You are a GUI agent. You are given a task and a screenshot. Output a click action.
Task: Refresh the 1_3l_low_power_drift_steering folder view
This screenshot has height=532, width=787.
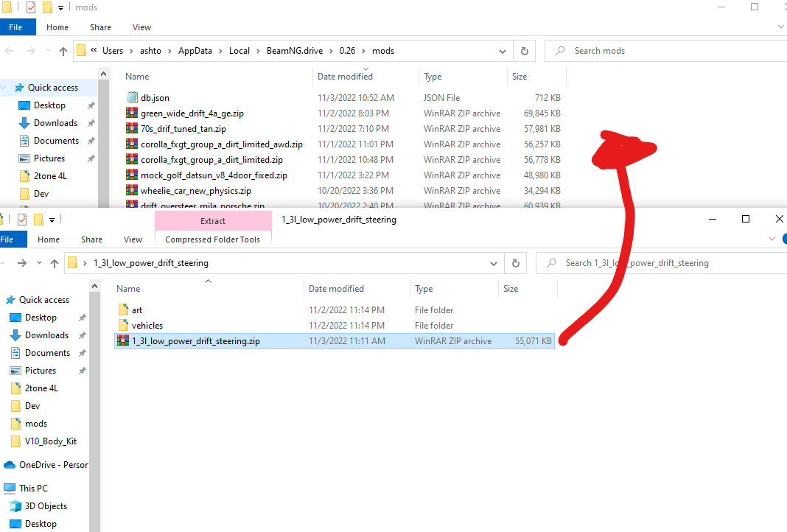pos(516,263)
